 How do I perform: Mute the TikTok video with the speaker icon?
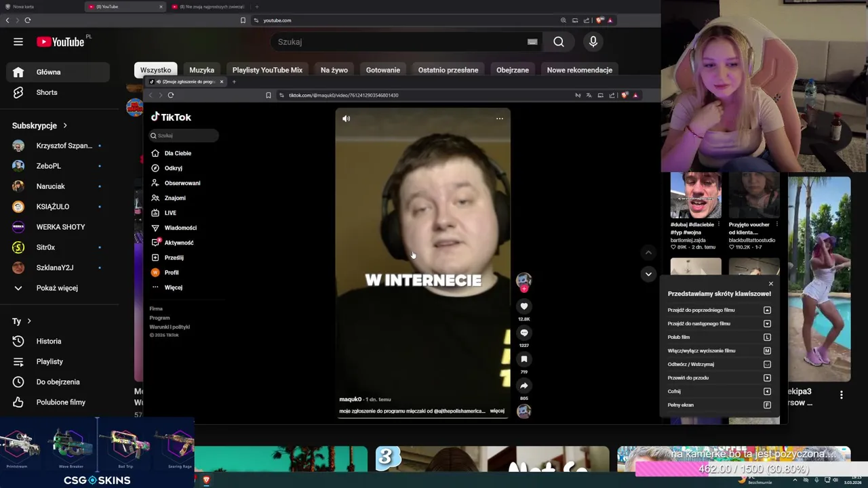coord(347,119)
